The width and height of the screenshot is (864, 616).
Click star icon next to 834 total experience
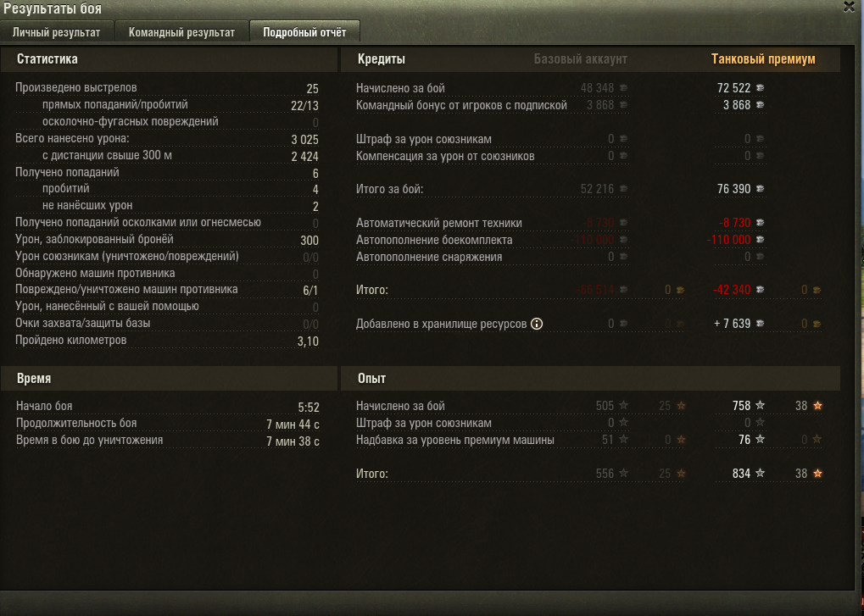tap(760, 473)
